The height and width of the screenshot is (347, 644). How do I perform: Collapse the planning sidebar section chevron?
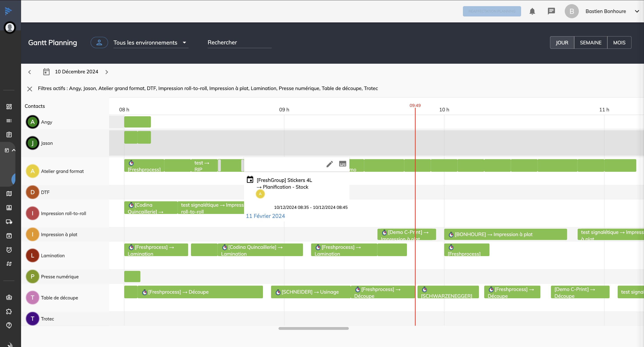[x=14, y=150]
